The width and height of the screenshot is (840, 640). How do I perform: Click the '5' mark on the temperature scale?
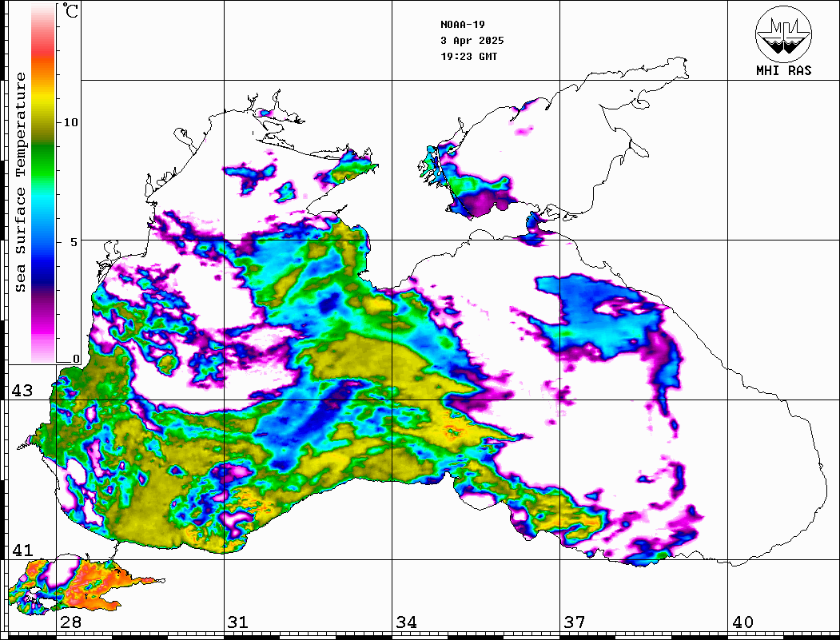tap(74, 242)
